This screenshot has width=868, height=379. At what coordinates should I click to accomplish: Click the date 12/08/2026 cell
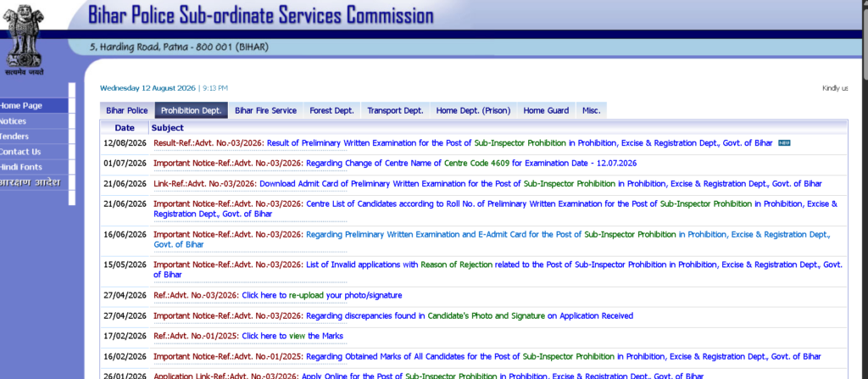coord(125,143)
